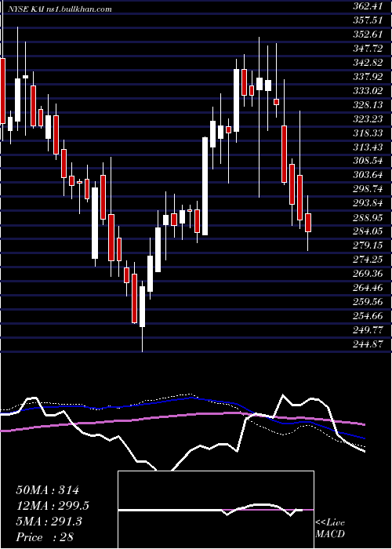Click the 244.87 lowest price label
The width and height of the screenshot is (392, 549).
(x=367, y=344)
